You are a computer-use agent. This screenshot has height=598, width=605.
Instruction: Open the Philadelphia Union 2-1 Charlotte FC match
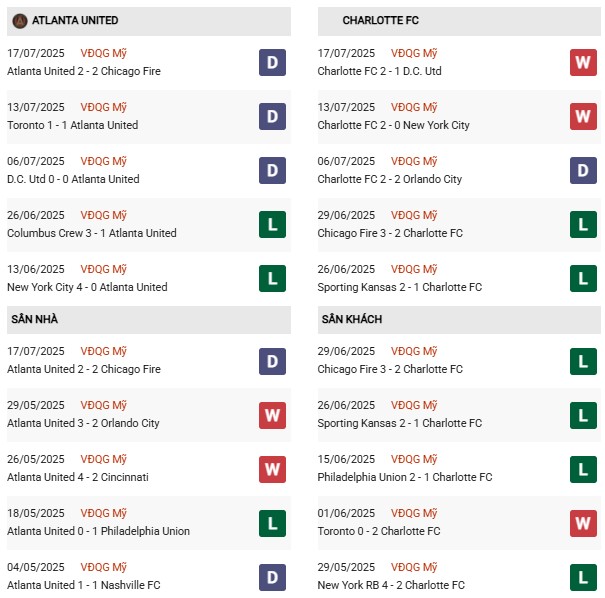pyautogui.click(x=405, y=477)
